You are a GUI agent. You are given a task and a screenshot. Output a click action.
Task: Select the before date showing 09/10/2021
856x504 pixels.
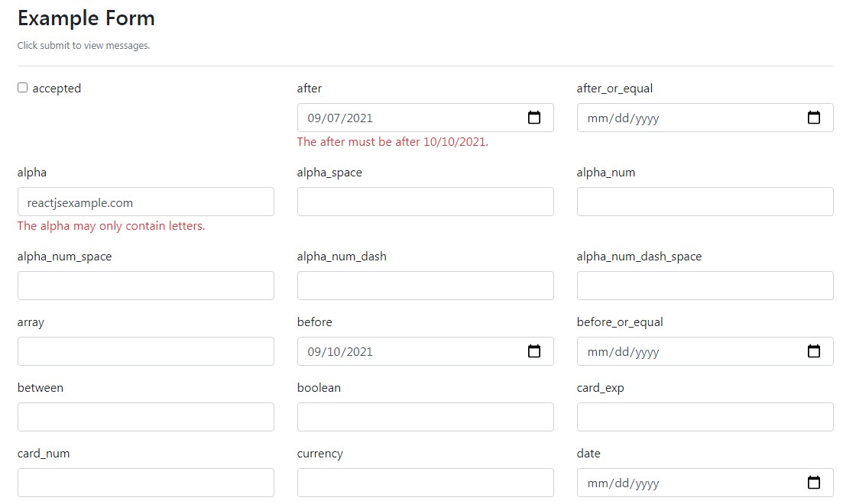click(397, 351)
